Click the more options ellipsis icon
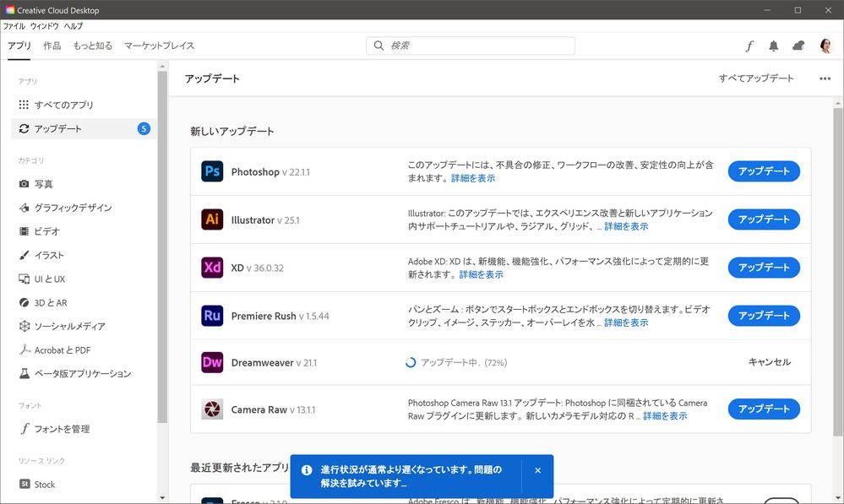844x504 pixels. click(x=825, y=79)
